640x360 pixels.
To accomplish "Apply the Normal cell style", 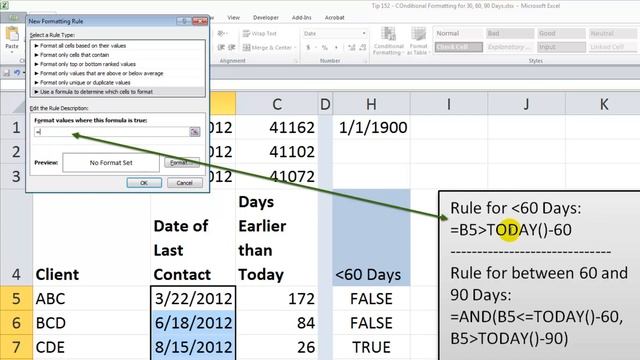I will 458,33.
